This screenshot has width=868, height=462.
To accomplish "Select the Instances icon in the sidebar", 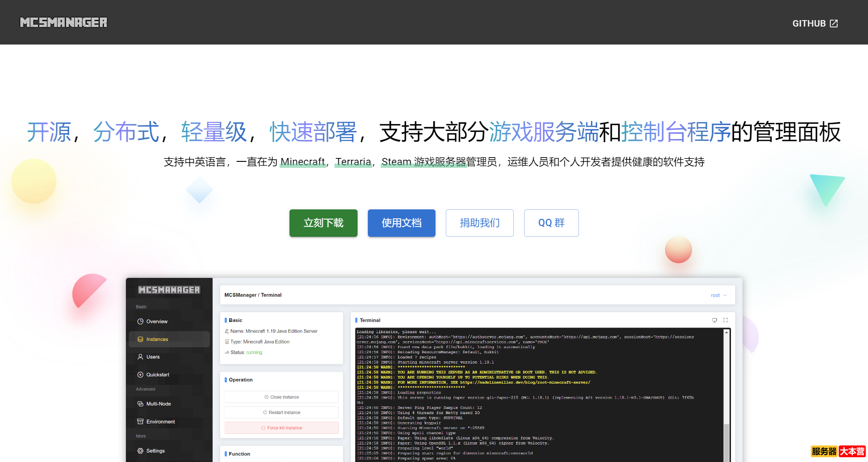I will [140, 339].
